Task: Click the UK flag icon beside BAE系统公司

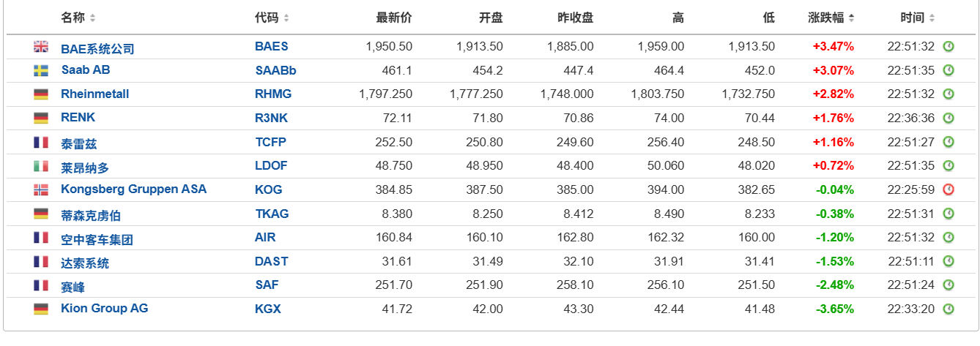Action: (41, 47)
